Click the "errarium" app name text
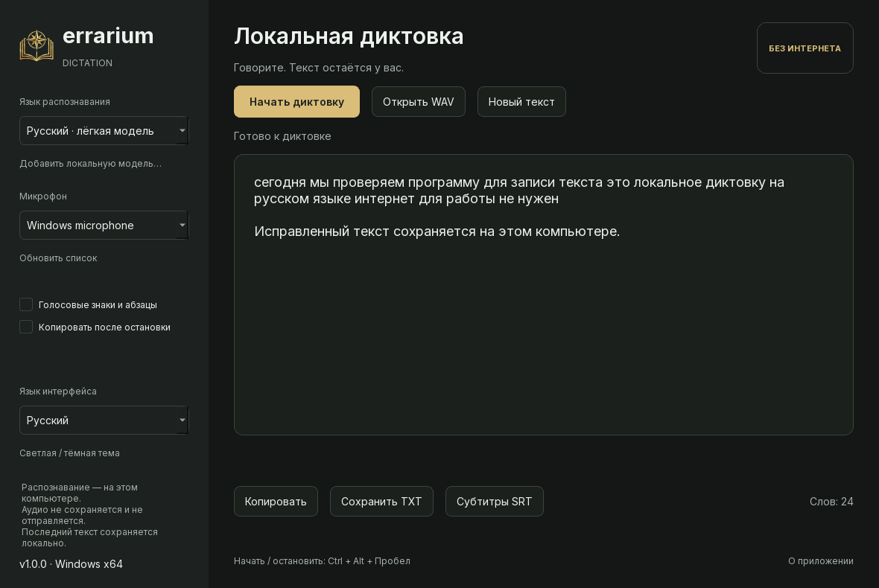Screen dimensions: 879x588 [x=108, y=36]
